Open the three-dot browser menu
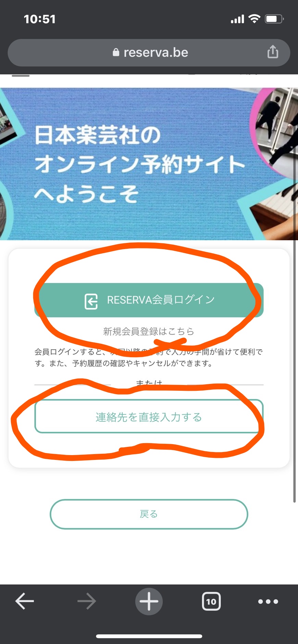The image size is (298, 644). coord(268,601)
